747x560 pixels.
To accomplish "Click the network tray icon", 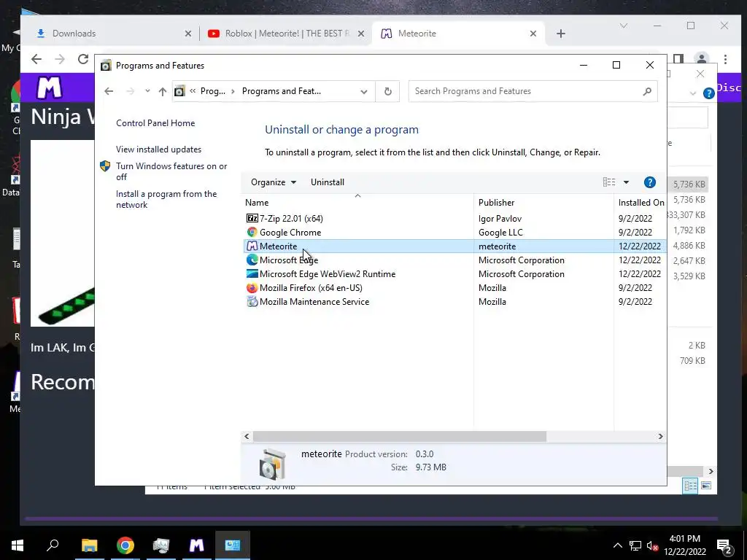I will point(635,545).
